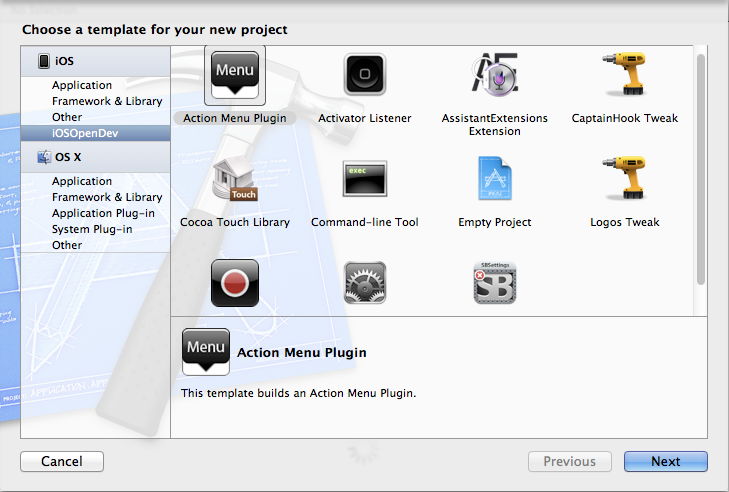The width and height of the screenshot is (729, 492).
Task: Click the AssistantExtensions Extension label
Action: (x=495, y=125)
